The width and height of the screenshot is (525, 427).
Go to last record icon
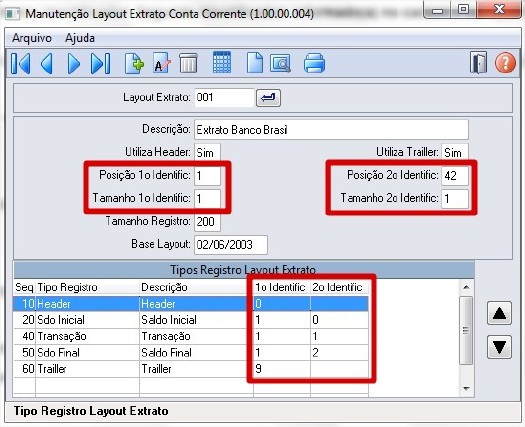(100, 63)
